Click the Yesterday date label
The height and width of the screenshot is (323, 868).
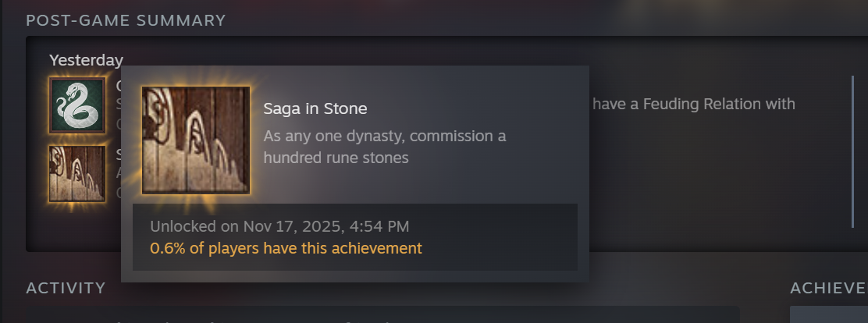(x=86, y=60)
